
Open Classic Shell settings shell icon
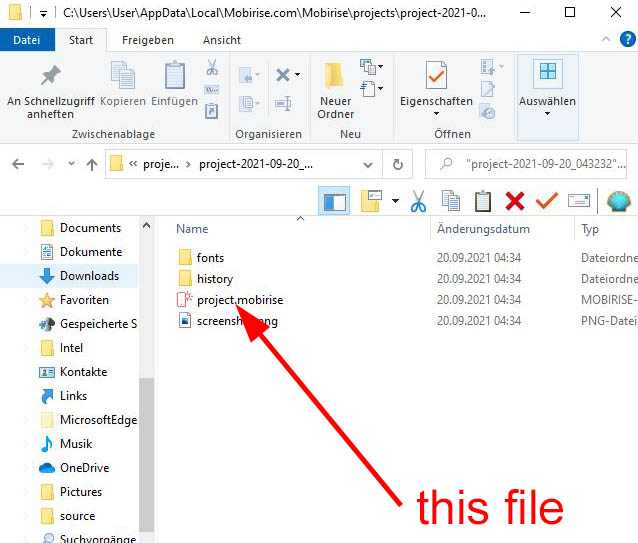coord(619,201)
